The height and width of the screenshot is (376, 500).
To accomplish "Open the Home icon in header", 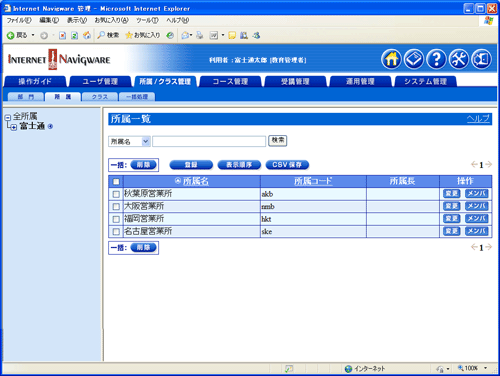I will pyautogui.click(x=391, y=59).
